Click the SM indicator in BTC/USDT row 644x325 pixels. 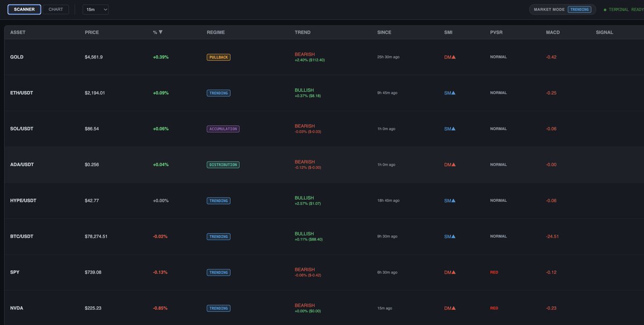tap(450, 236)
